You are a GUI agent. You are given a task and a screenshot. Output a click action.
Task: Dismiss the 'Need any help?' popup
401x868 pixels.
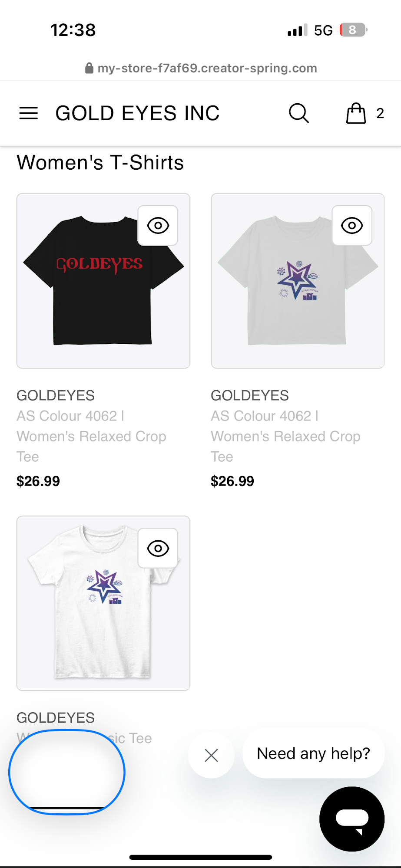point(211,755)
